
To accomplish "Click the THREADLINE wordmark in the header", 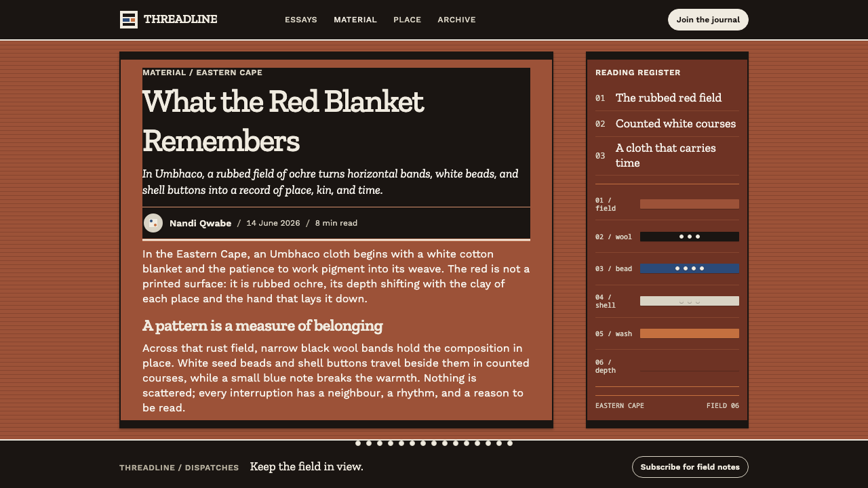I will point(180,20).
